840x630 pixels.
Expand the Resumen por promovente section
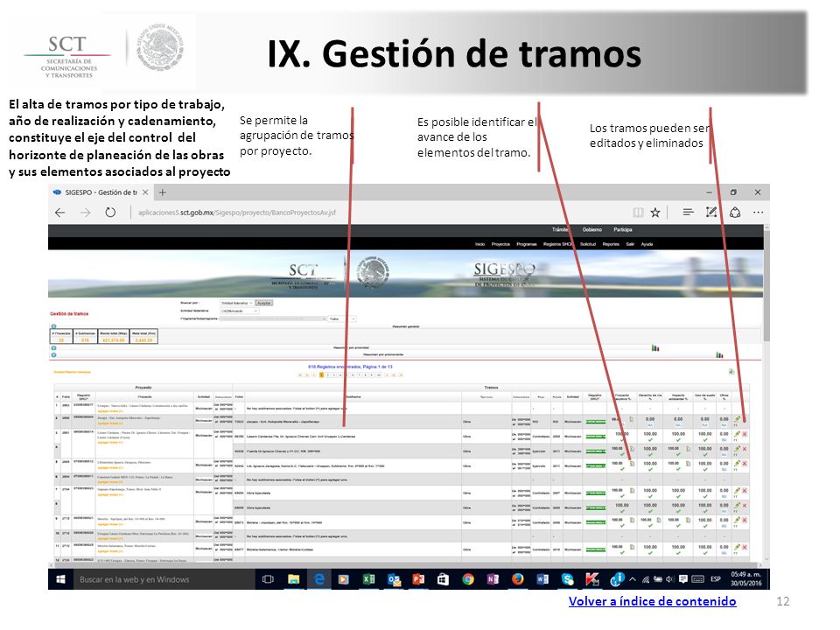click(x=53, y=354)
